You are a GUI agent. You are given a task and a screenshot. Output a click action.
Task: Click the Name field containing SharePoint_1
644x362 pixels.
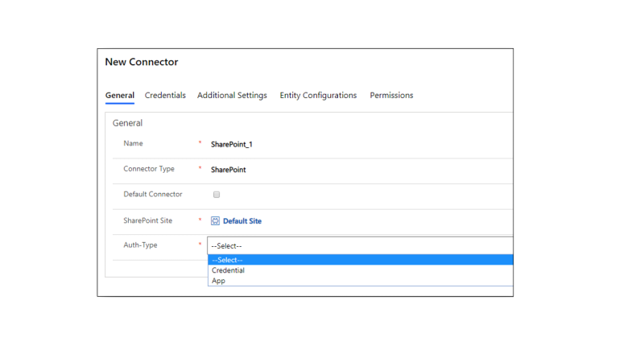[x=232, y=145]
